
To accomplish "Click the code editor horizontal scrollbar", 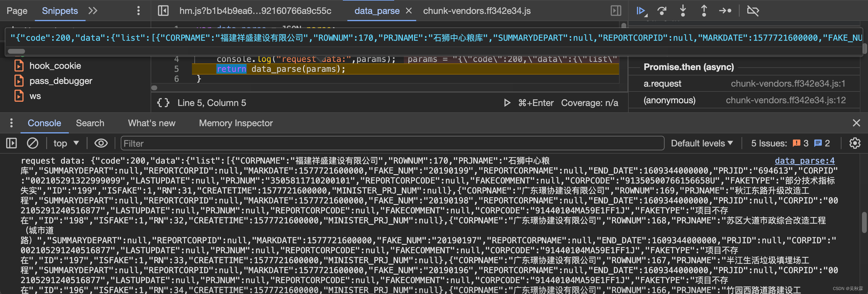I will point(154,88).
